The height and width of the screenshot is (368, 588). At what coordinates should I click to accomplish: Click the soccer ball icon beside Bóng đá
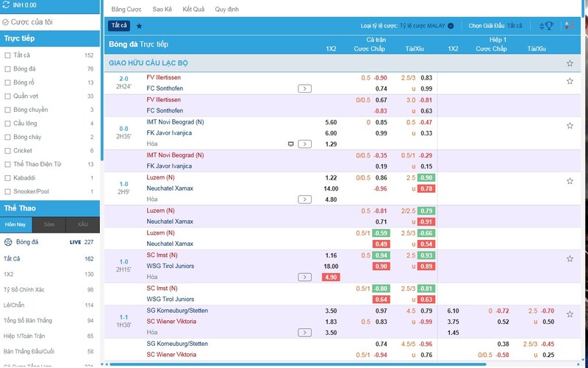(8, 242)
